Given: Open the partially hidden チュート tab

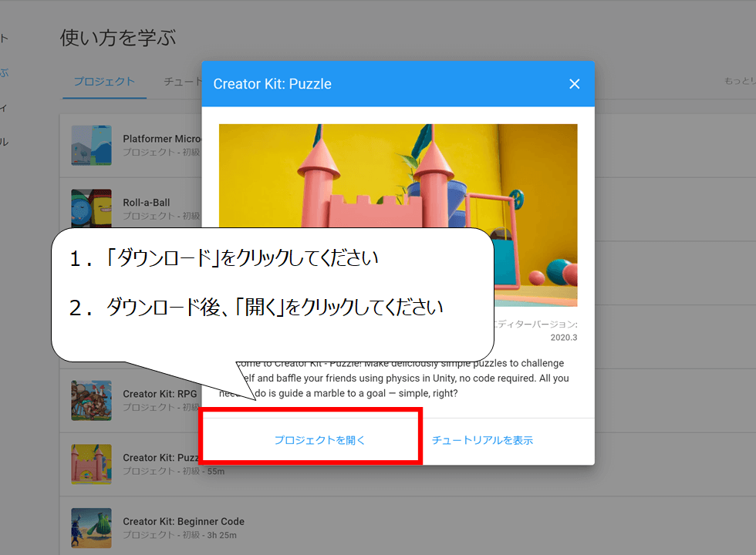Looking at the screenshot, I should tap(183, 82).
